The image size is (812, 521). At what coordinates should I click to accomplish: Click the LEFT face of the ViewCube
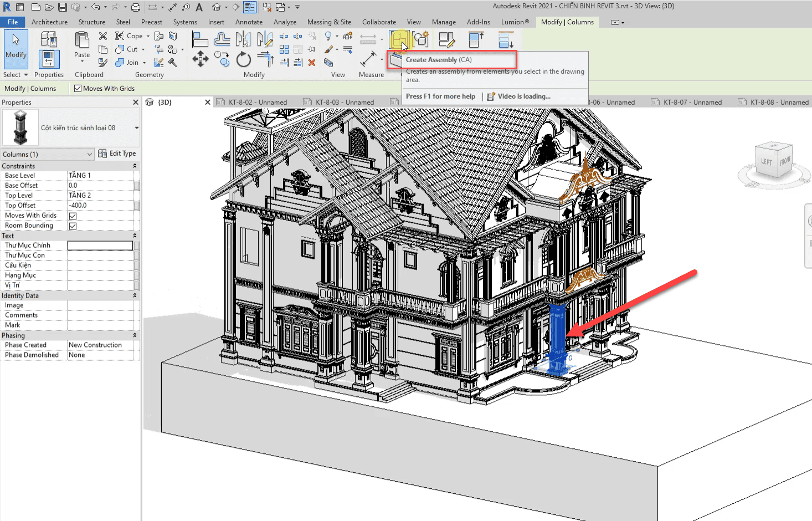tap(767, 162)
